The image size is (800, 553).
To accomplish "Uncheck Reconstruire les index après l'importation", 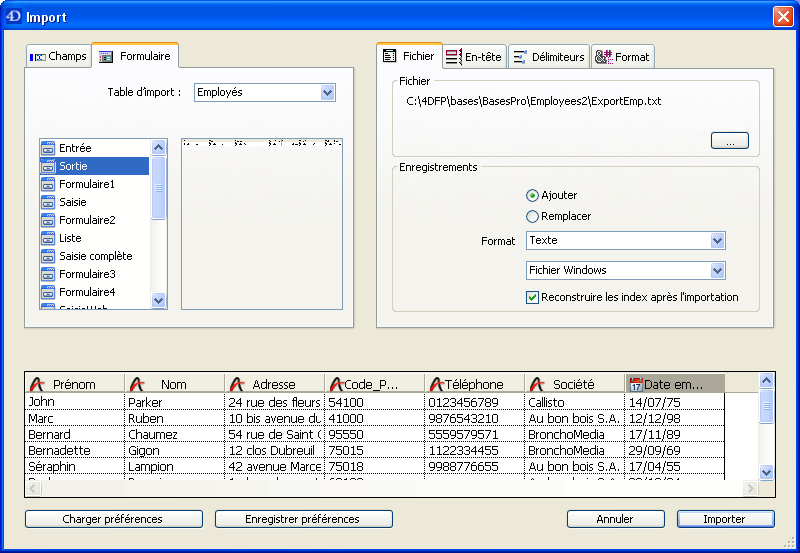I will 533,297.
